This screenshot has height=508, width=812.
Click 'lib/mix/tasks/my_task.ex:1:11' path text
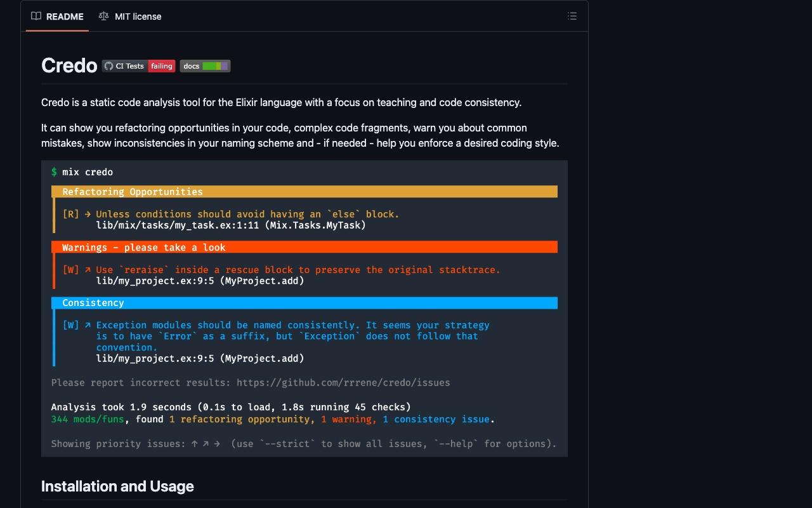tap(178, 225)
